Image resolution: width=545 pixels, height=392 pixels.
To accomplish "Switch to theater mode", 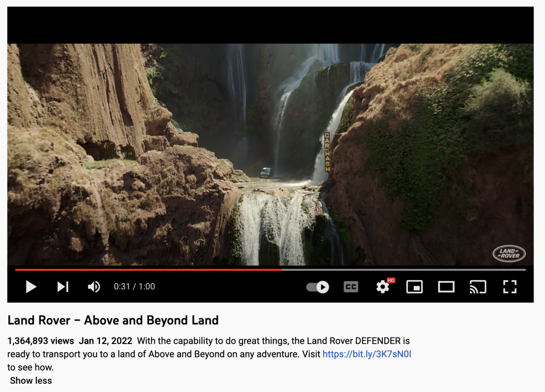I will click(x=446, y=287).
